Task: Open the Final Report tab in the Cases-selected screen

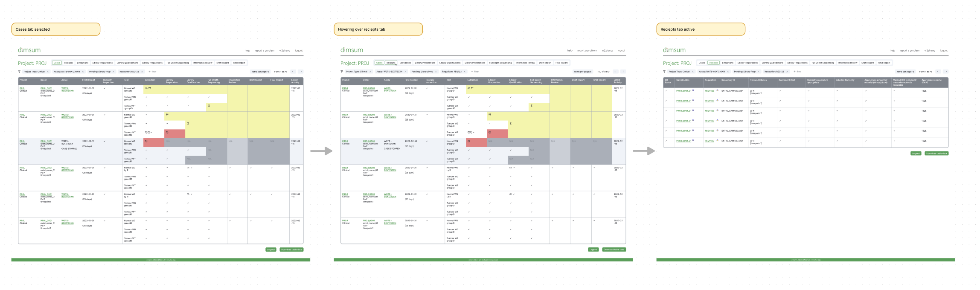Action: click(239, 63)
